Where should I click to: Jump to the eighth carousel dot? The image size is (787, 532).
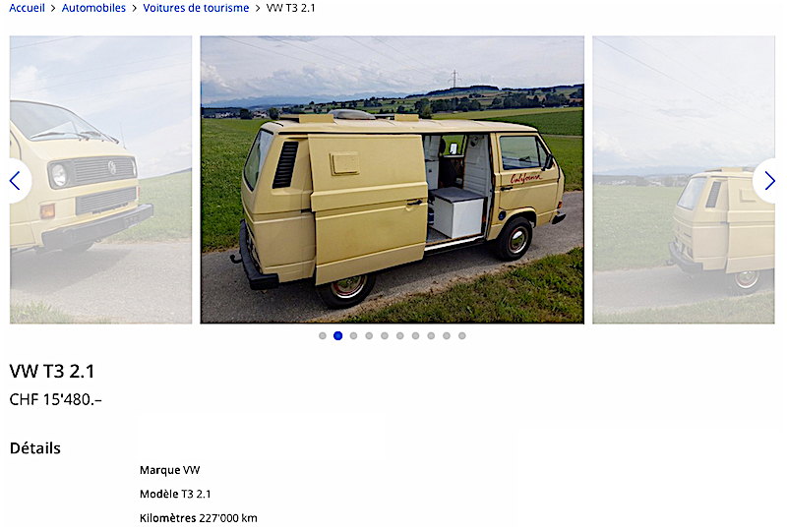tap(431, 335)
